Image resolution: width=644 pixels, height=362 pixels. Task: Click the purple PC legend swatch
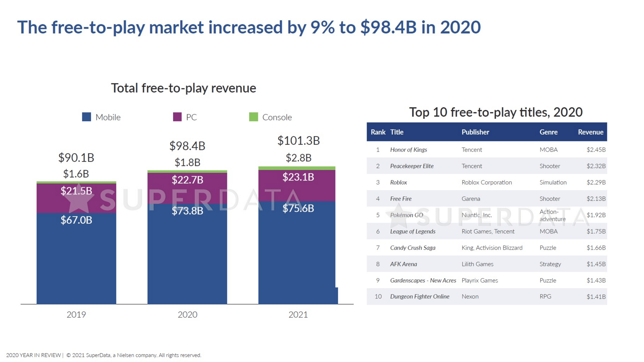177,117
